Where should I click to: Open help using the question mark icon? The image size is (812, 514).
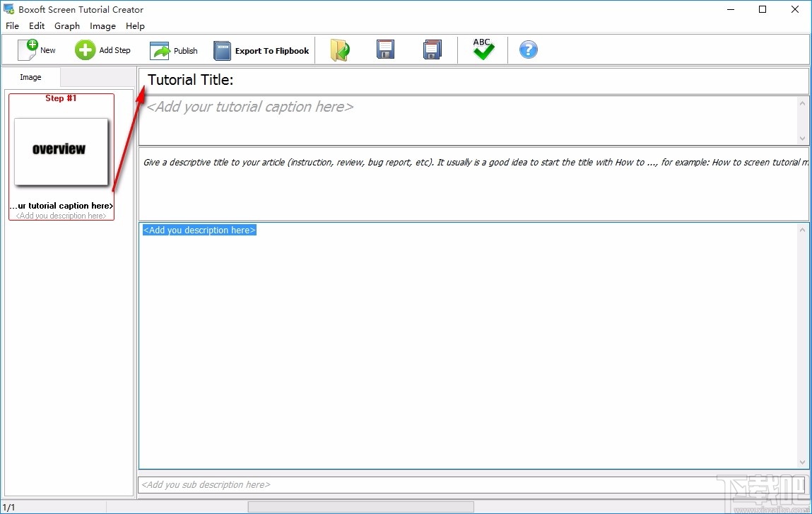[x=528, y=49]
